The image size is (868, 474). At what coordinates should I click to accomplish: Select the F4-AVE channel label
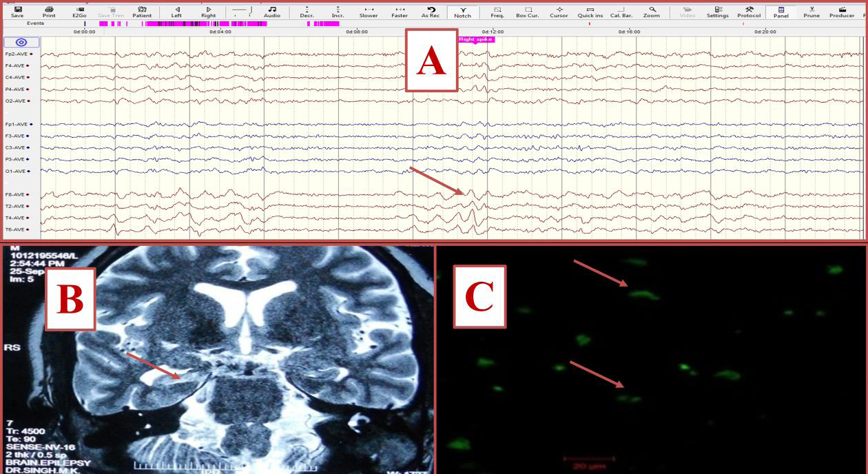[x=17, y=65]
